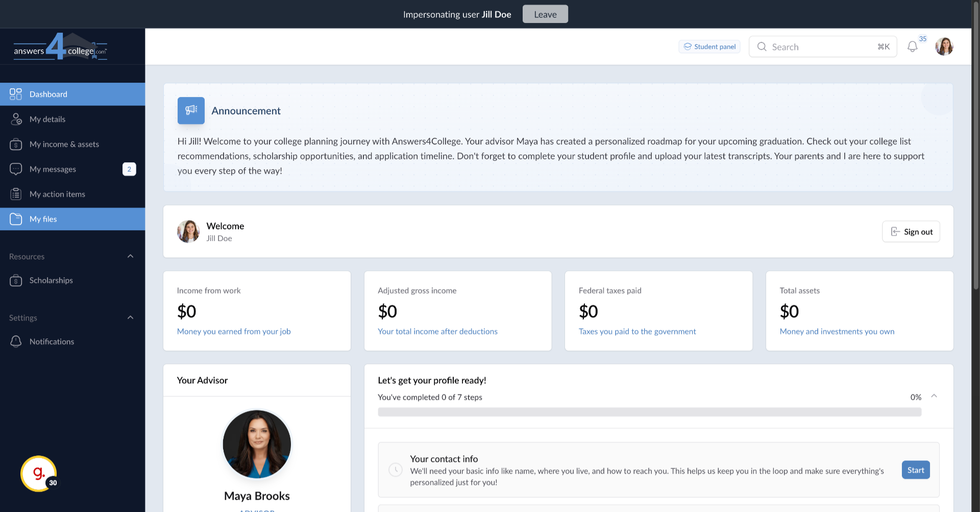Open the notifications bell in top bar
980x512 pixels.
[913, 47]
